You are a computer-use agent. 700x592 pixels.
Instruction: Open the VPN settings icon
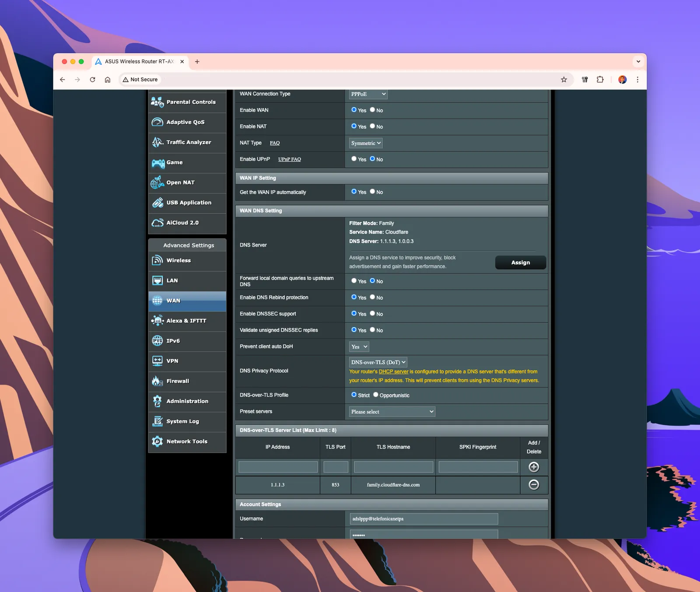tap(157, 361)
